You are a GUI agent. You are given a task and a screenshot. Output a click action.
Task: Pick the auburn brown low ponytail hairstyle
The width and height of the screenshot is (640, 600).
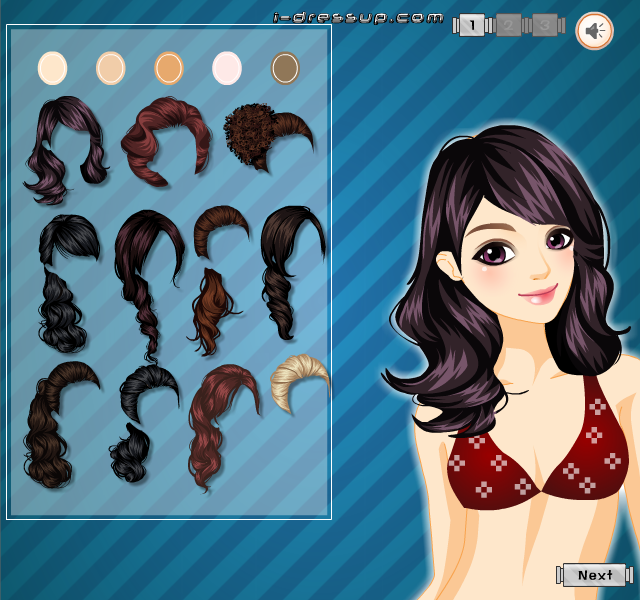[218, 281]
